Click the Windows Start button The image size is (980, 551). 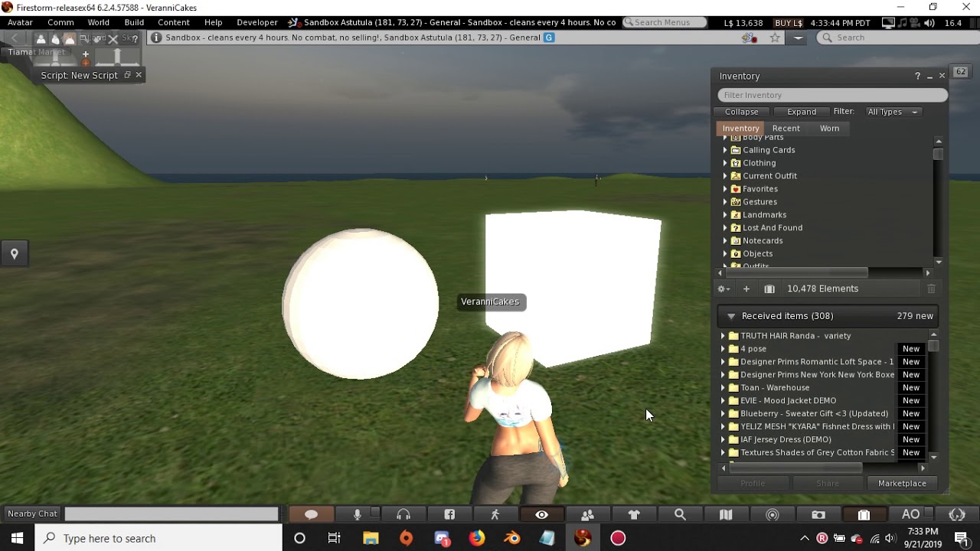coord(17,538)
